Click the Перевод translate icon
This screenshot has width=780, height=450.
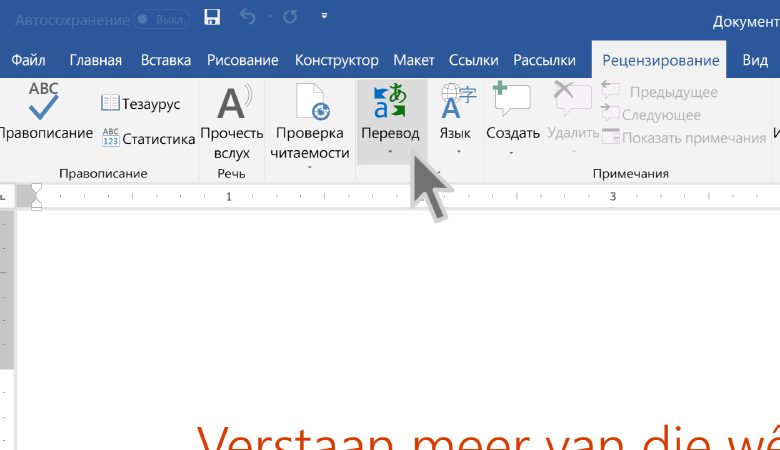pos(389,102)
